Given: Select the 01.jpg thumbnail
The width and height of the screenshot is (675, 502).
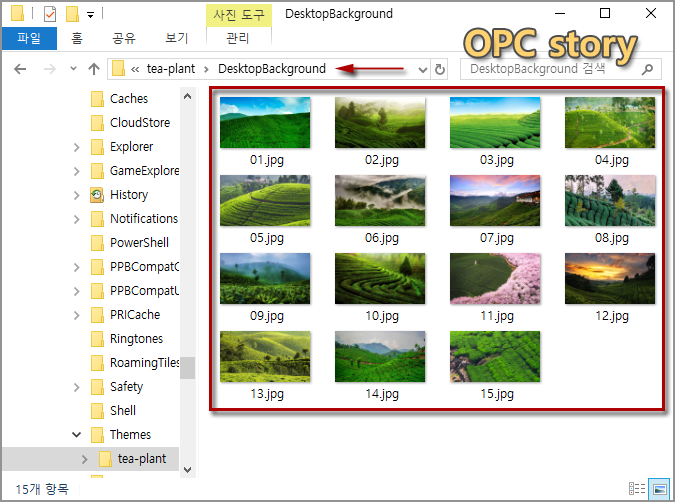Looking at the screenshot, I should pos(265,123).
